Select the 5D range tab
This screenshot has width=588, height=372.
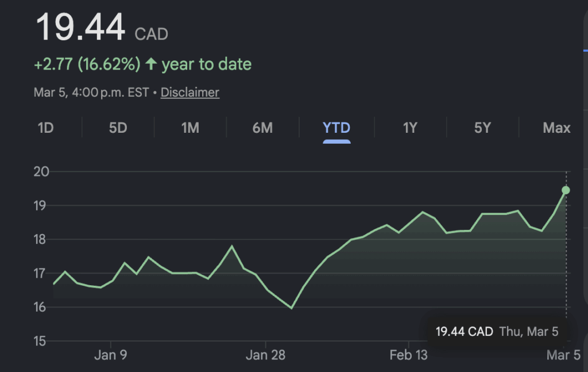[x=118, y=128]
